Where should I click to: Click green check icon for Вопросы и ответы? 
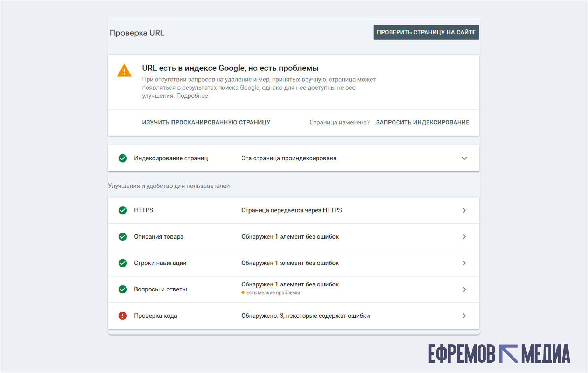pos(122,289)
